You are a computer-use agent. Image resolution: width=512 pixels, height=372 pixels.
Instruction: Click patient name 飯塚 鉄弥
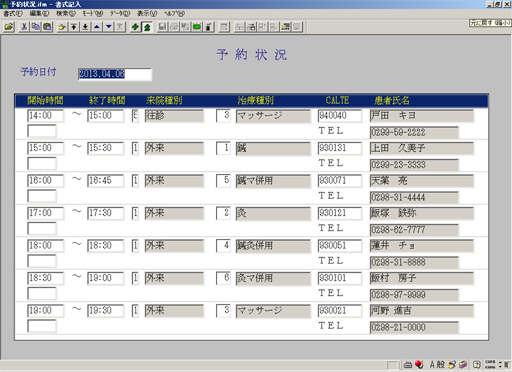[x=422, y=213]
